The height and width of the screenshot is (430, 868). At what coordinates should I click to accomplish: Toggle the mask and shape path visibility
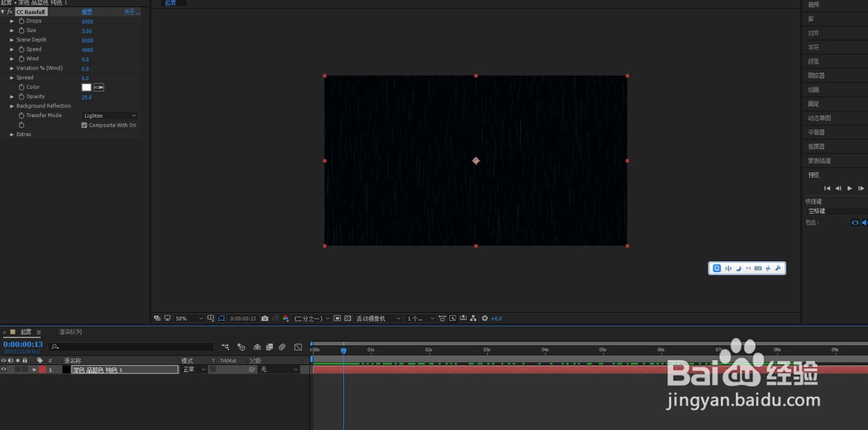(221, 318)
